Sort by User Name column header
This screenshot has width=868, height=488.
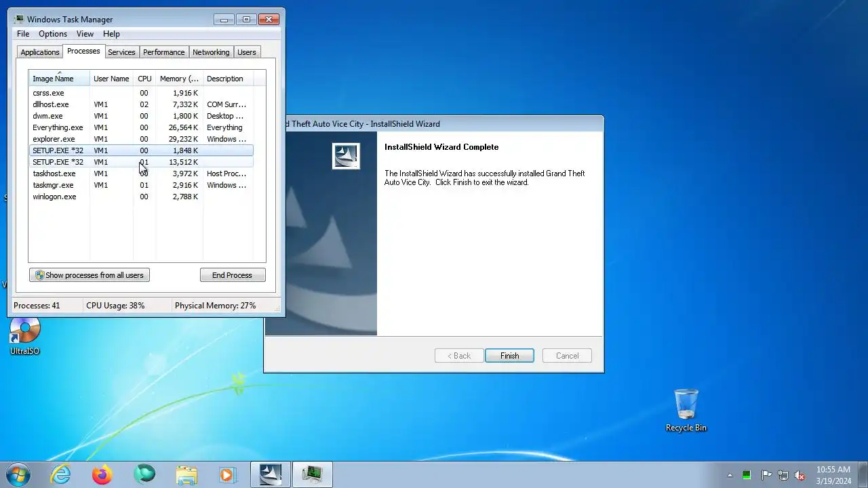111,79
